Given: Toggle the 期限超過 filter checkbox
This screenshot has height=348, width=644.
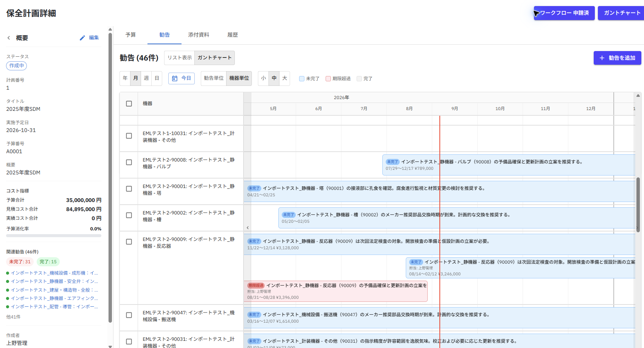Looking at the screenshot, I should pos(328,79).
